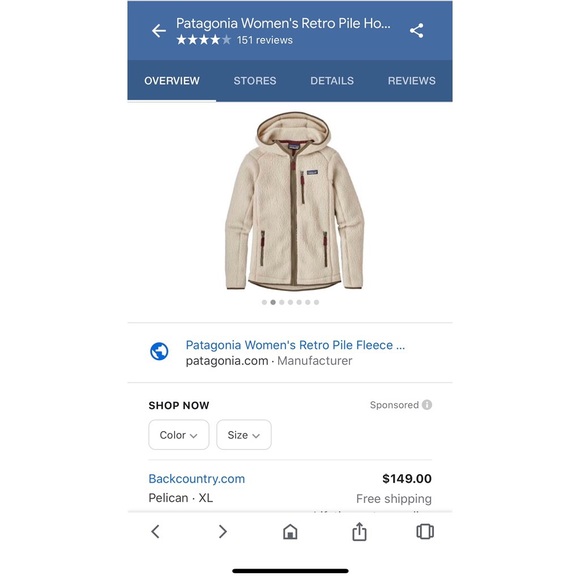The width and height of the screenshot is (580, 580).
Task: Tap the fleece jacket product image
Action: pyautogui.click(x=294, y=201)
